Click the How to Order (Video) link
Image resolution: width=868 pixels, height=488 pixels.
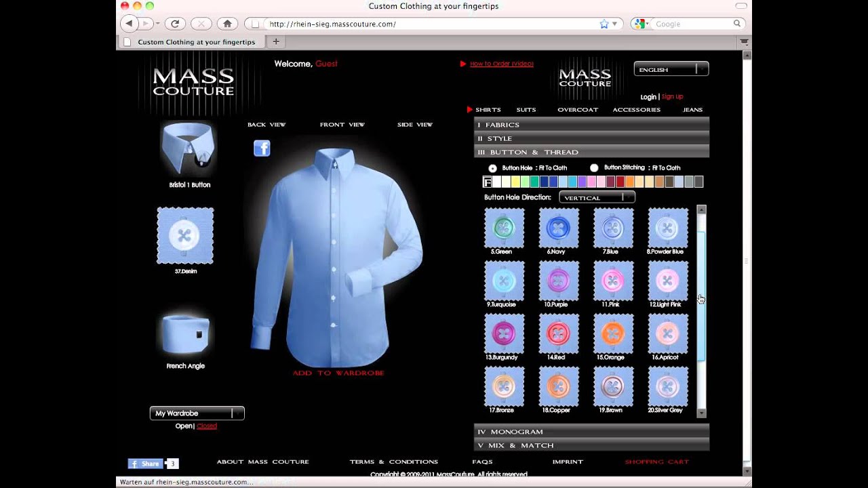coord(502,64)
